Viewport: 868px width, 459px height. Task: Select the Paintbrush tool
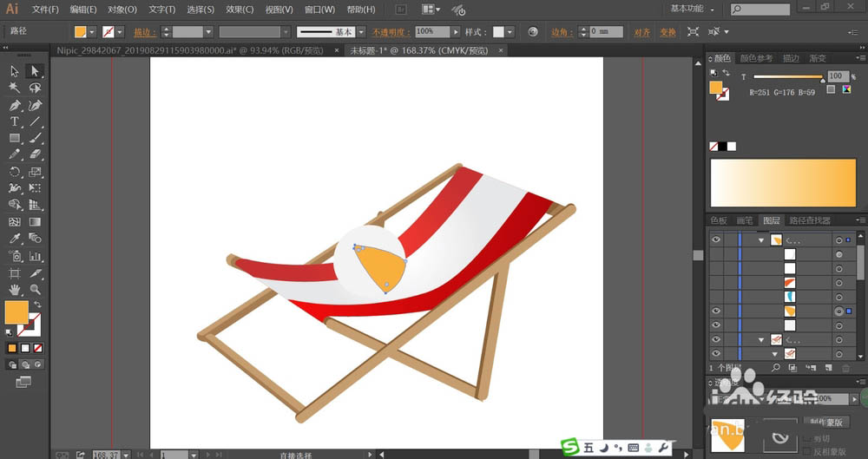pyautogui.click(x=35, y=139)
